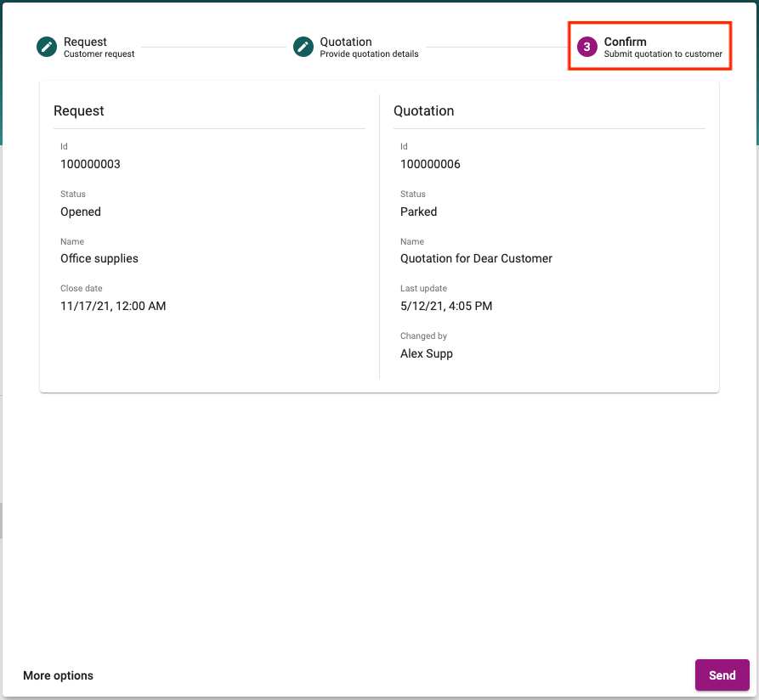Select the Opened status text
Screen dimensions: 759x700
[81, 212]
